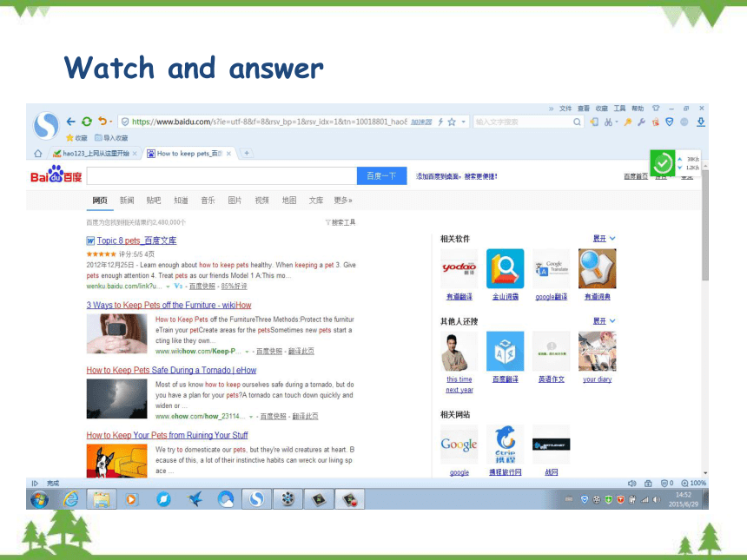Expand 相关软件 section with 展开
This screenshot has height=560, width=747.
tap(604, 239)
